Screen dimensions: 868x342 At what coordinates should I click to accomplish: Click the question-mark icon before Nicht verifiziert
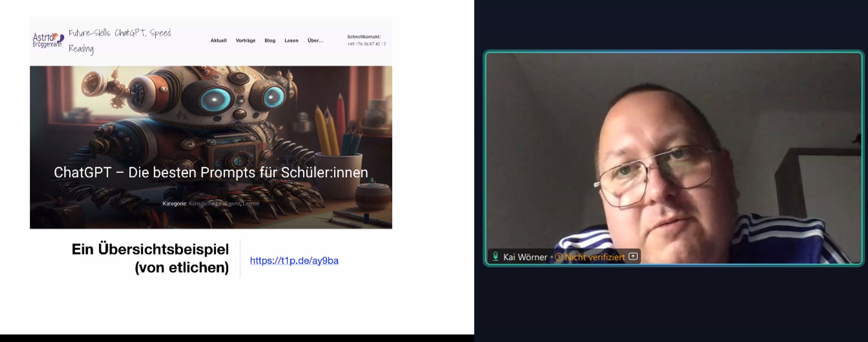pyautogui.click(x=559, y=257)
